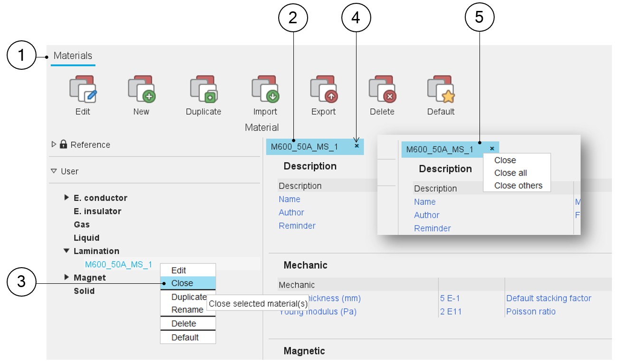Collapse the Lamination category

66,251
